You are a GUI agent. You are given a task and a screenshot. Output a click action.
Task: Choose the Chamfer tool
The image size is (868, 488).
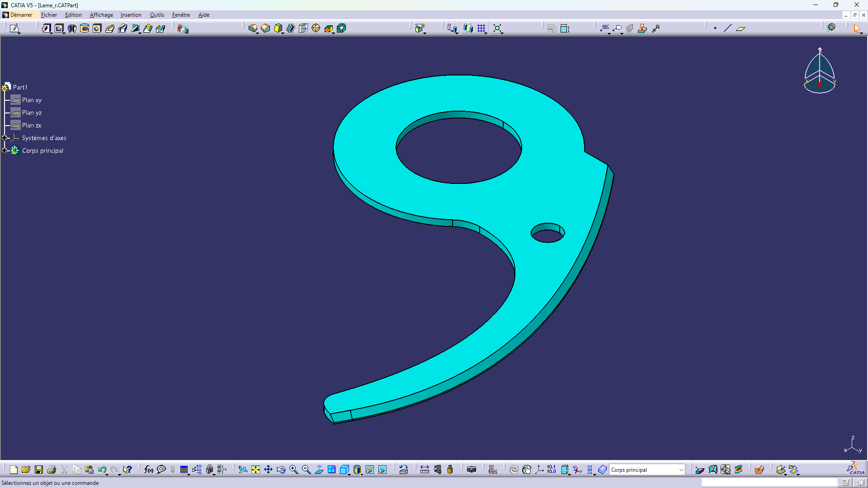[x=265, y=28]
